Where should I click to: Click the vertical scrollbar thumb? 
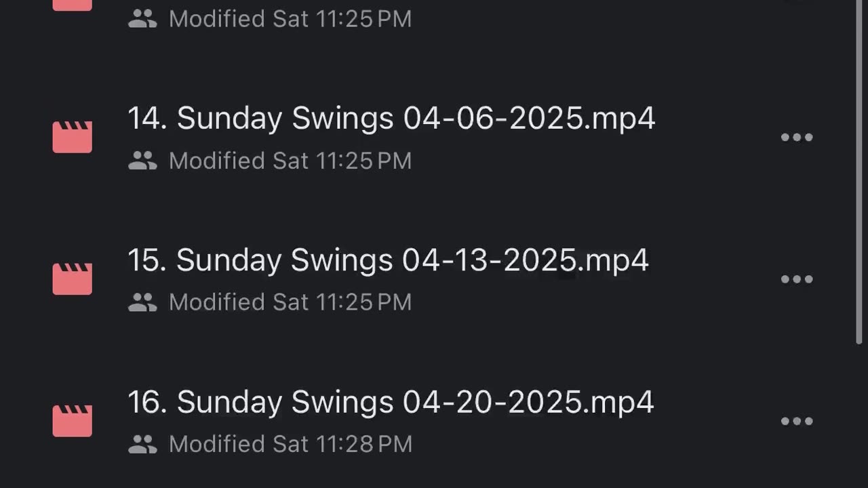pyautogui.click(x=859, y=169)
